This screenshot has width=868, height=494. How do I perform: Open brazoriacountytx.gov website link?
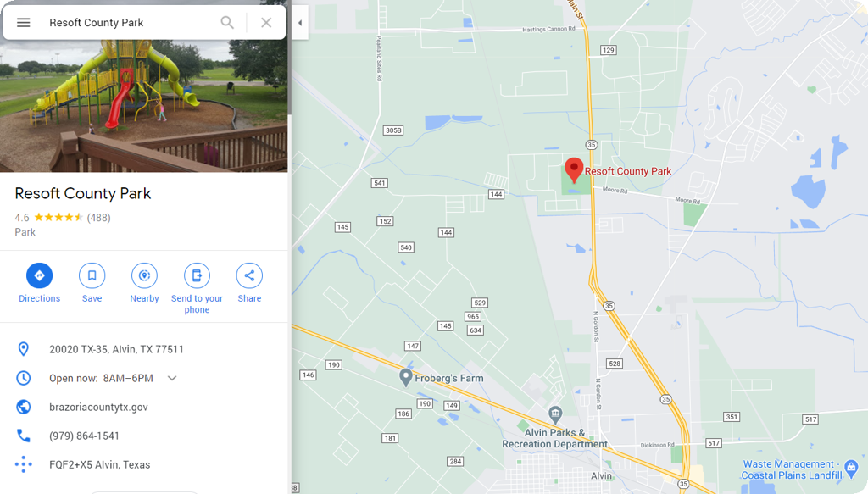(98, 408)
